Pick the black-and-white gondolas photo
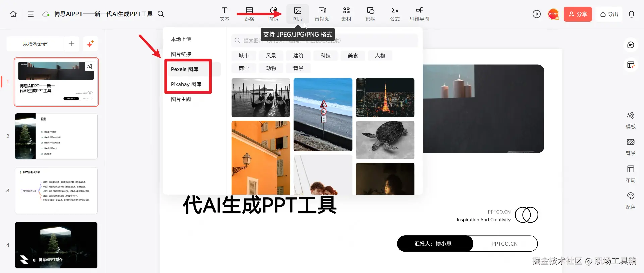This screenshot has height=273, width=644. (x=261, y=97)
